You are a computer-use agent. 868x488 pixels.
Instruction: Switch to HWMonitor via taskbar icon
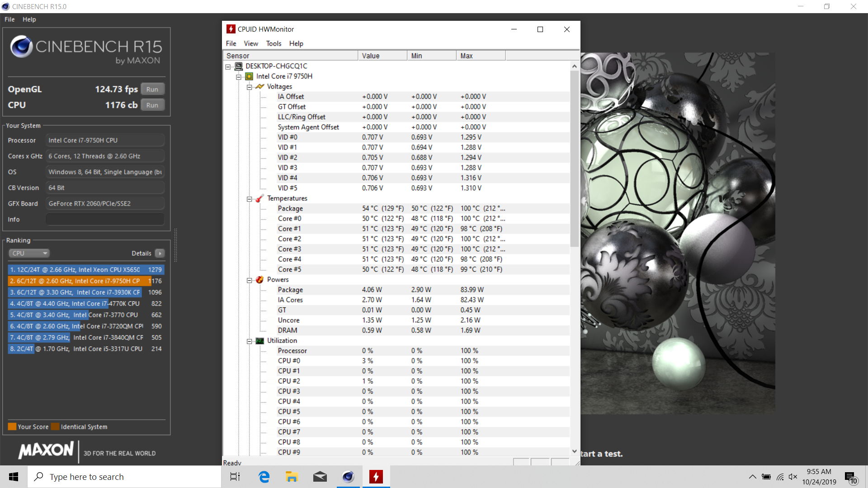(376, 477)
